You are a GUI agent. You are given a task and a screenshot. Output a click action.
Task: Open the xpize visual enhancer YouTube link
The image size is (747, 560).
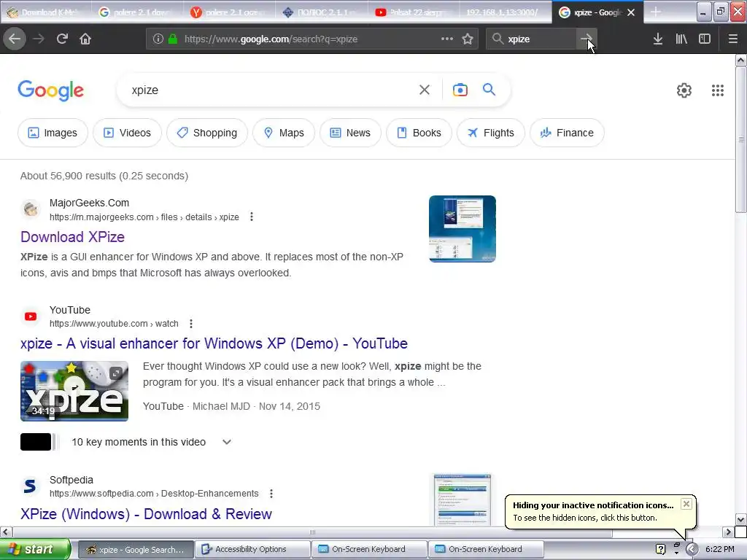[214, 343]
